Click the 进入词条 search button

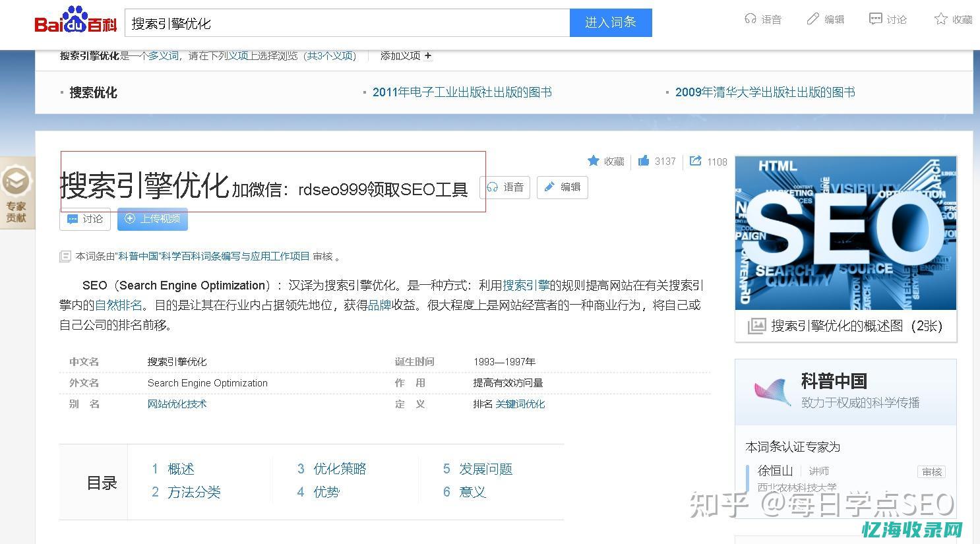pyautogui.click(x=610, y=22)
